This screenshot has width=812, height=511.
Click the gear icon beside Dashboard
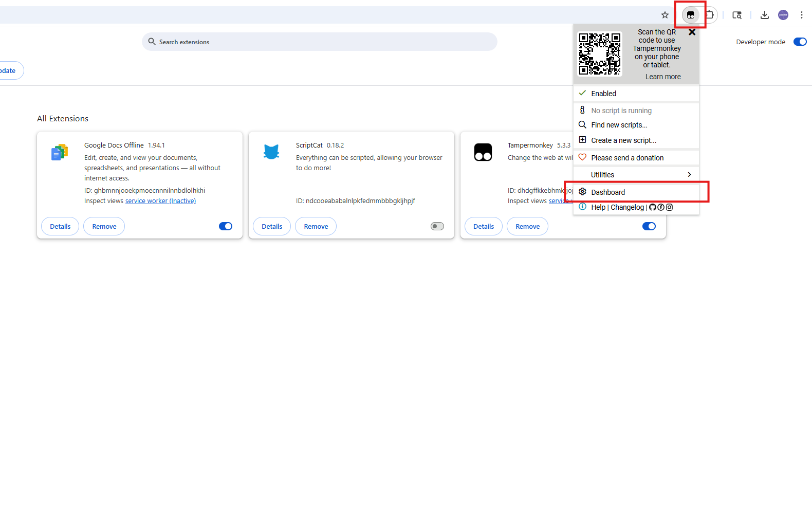(x=582, y=192)
